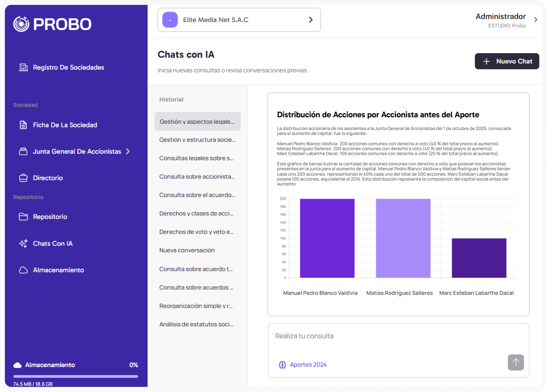Click the Probo logo icon
This screenshot has width=547, height=392.
click(x=22, y=24)
